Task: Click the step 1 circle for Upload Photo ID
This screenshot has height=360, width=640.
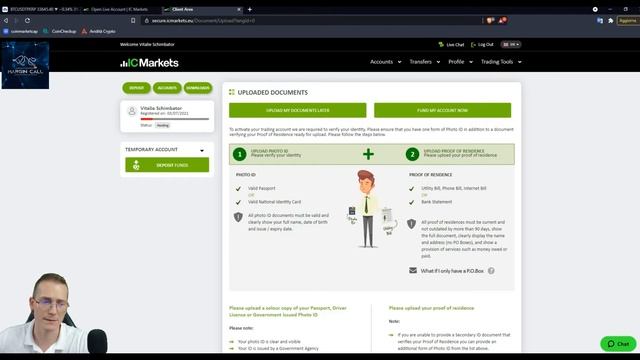Action: coord(240,154)
